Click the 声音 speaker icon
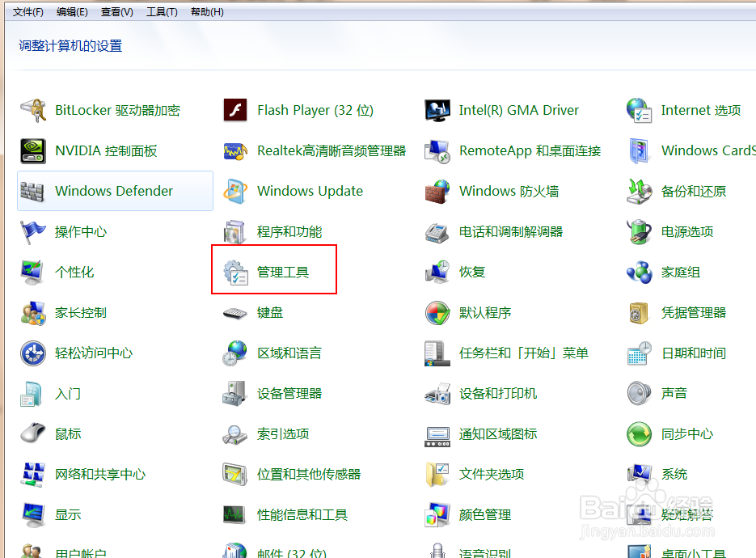Screen dimensions: 756x558 click(x=640, y=394)
